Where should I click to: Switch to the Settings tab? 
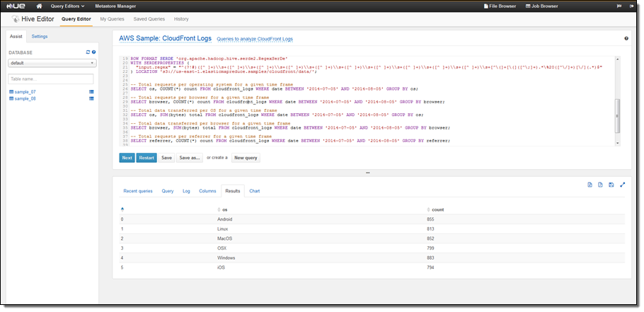tap(40, 35)
